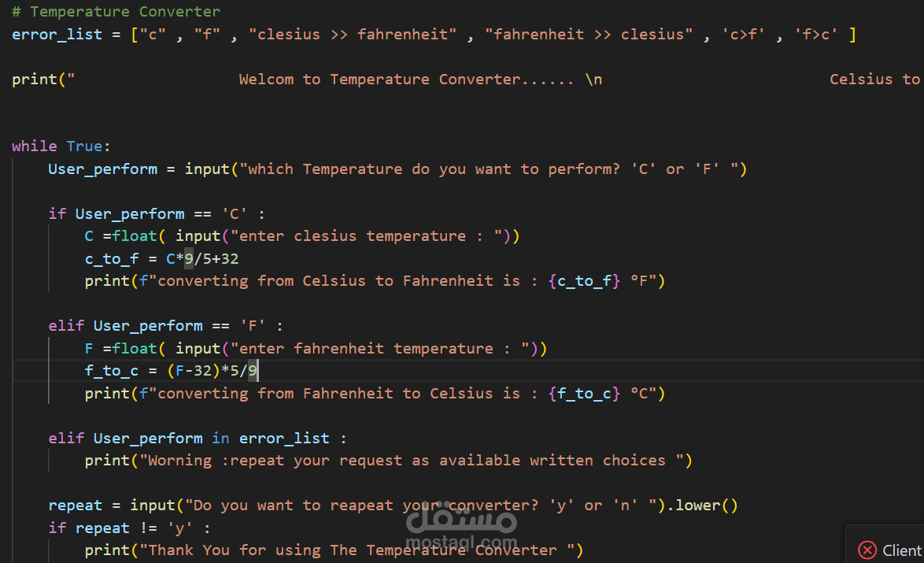Click the 'c>f' entry in error_list
The image size is (924, 563).
coord(743,34)
